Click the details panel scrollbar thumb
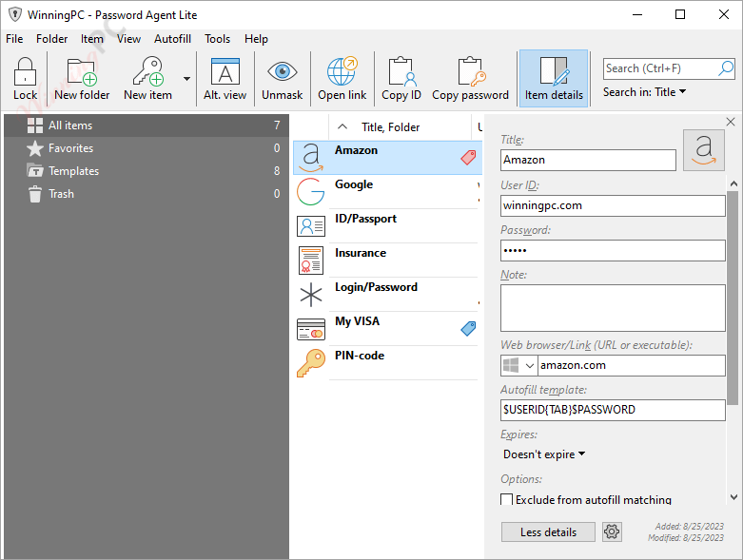The image size is (743, 560). coord(733,299)
